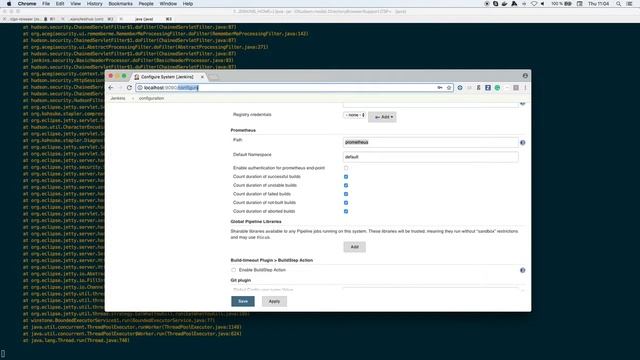This screenshot has width=640, height=360.
Task: Uncheck Count duration of not-built builds
Action: click(x=346, y=203)
